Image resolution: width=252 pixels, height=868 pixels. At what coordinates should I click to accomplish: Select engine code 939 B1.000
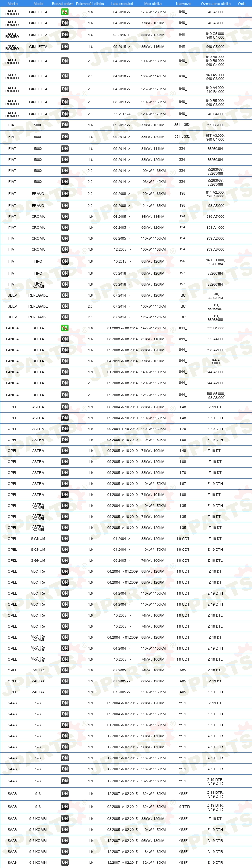[x=215, y=328]
